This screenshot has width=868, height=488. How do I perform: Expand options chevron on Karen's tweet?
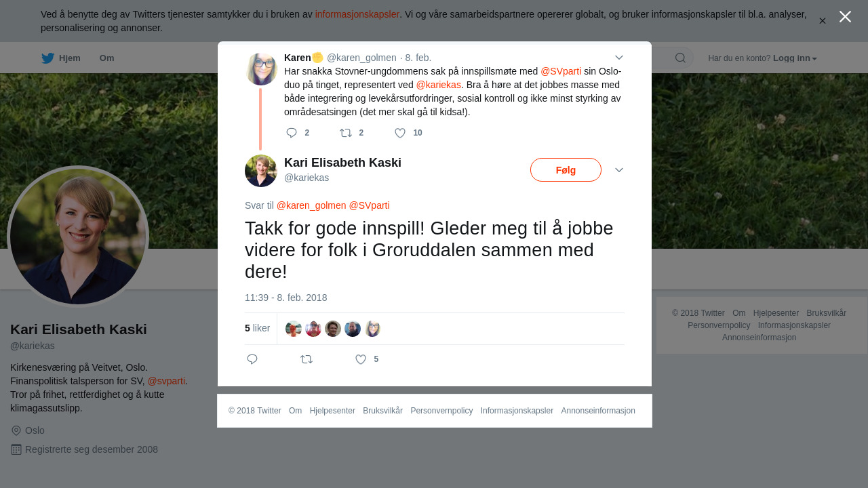coord(619,58)
